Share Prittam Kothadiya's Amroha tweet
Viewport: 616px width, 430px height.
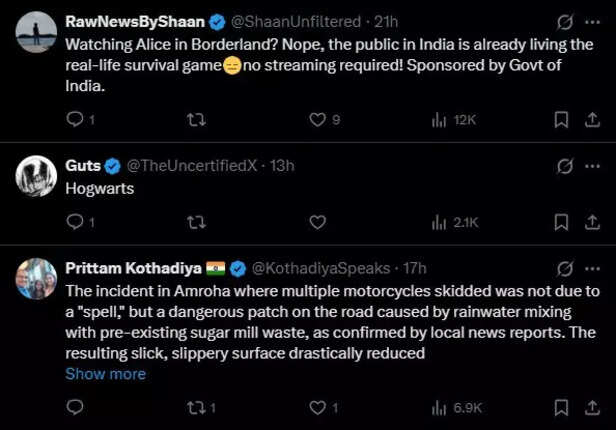pyautogui.click(x=591, y=408)
